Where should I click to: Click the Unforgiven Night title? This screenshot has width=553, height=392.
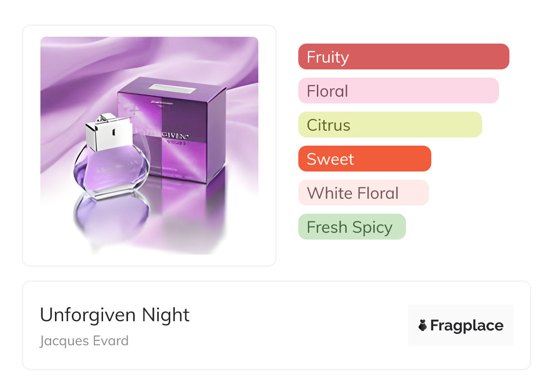coord(115,315)
